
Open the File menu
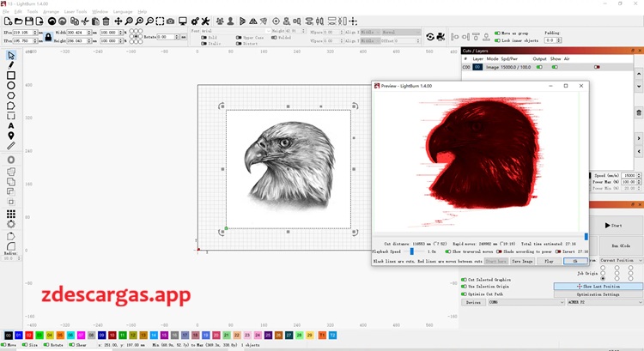[x=6, y=11]
